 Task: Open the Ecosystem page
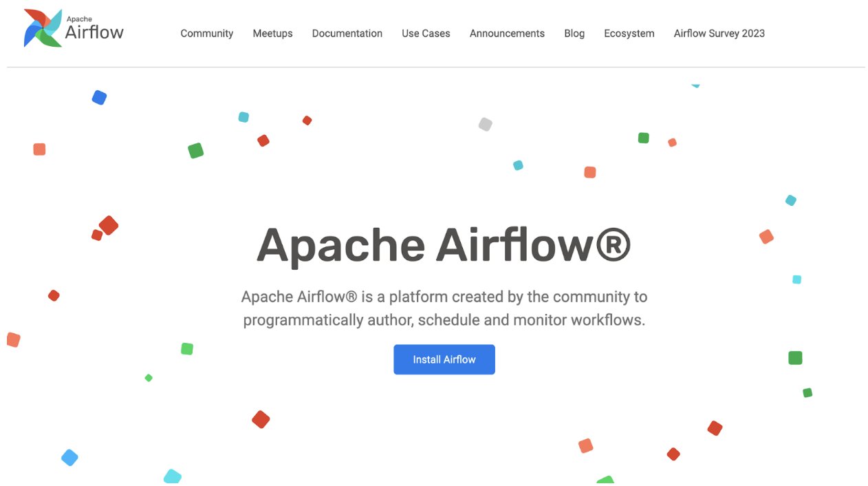click(x=629, y=33)
